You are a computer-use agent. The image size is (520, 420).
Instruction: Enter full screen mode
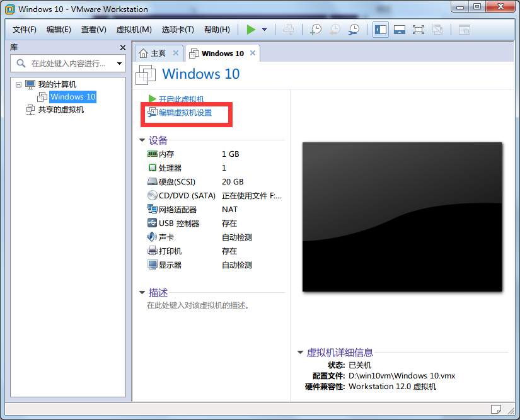pos(418,30)
